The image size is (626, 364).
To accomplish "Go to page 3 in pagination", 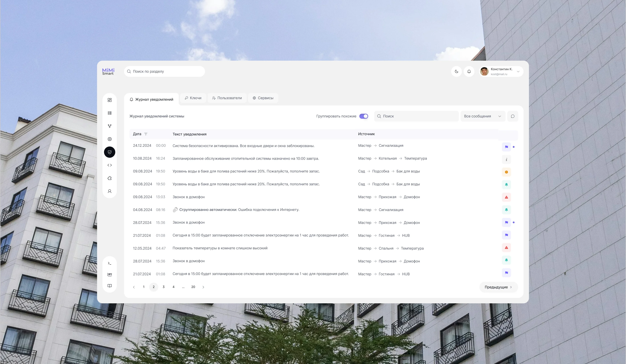I will [x=163, y=287].
